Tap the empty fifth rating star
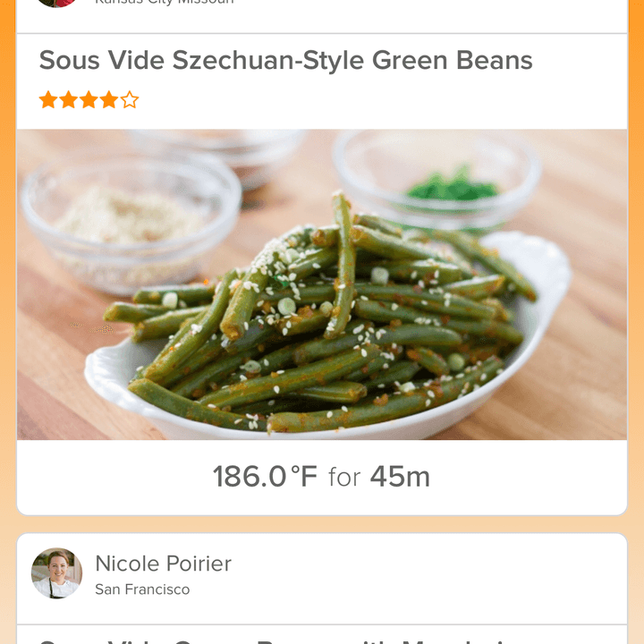The height and width of the screenshot is (644, 644). coord(130,100)
